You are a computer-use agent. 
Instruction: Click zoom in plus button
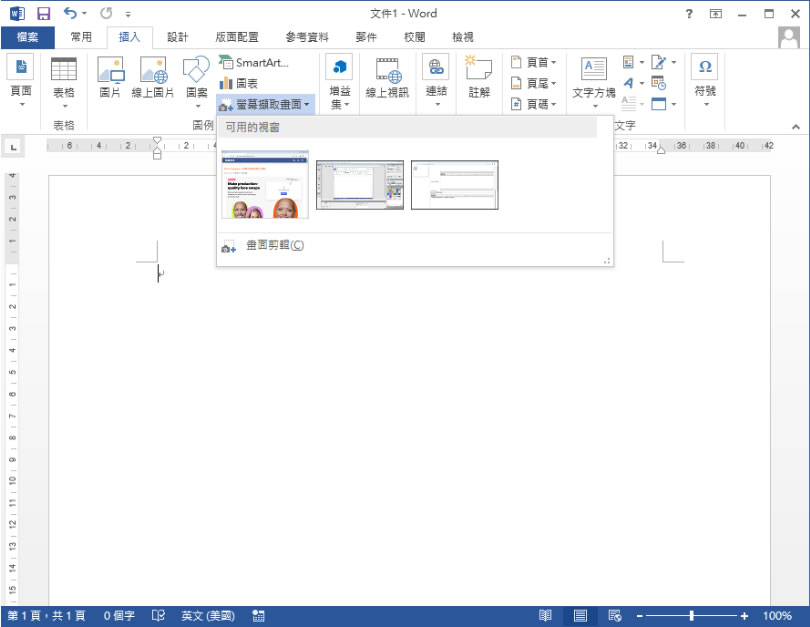click(x=744, y=616)
